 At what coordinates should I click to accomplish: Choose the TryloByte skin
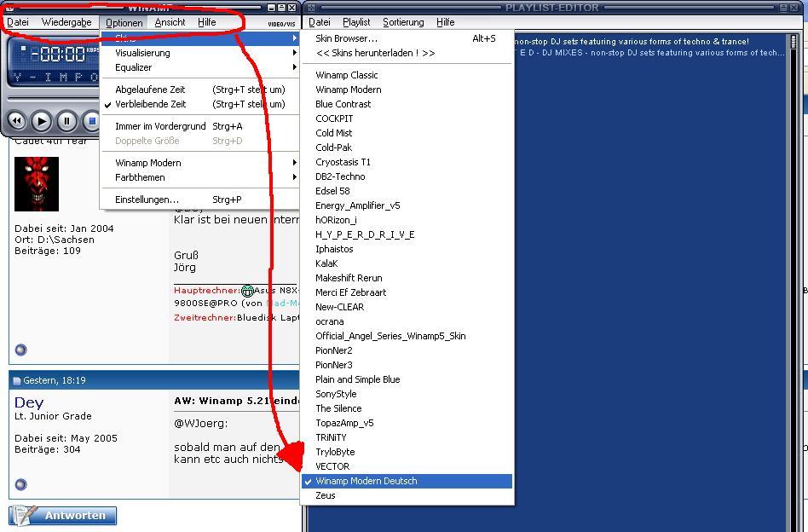tap(407, 452)
